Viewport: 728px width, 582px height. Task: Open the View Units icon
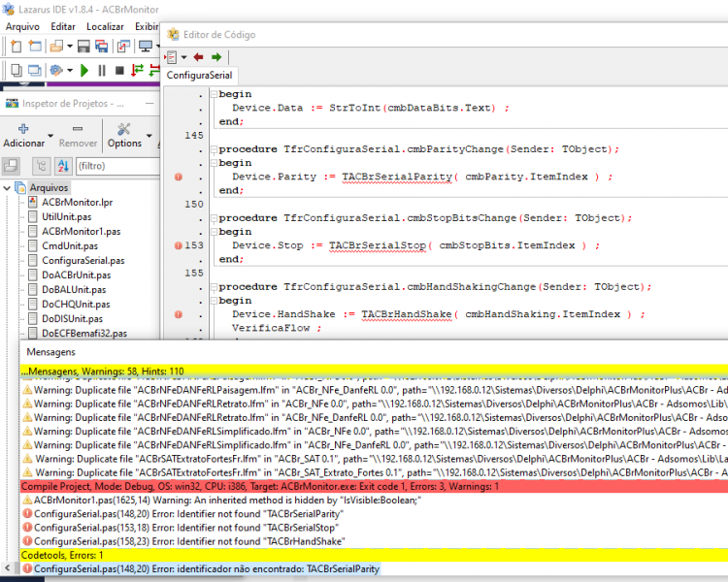[x=16, y=70]
